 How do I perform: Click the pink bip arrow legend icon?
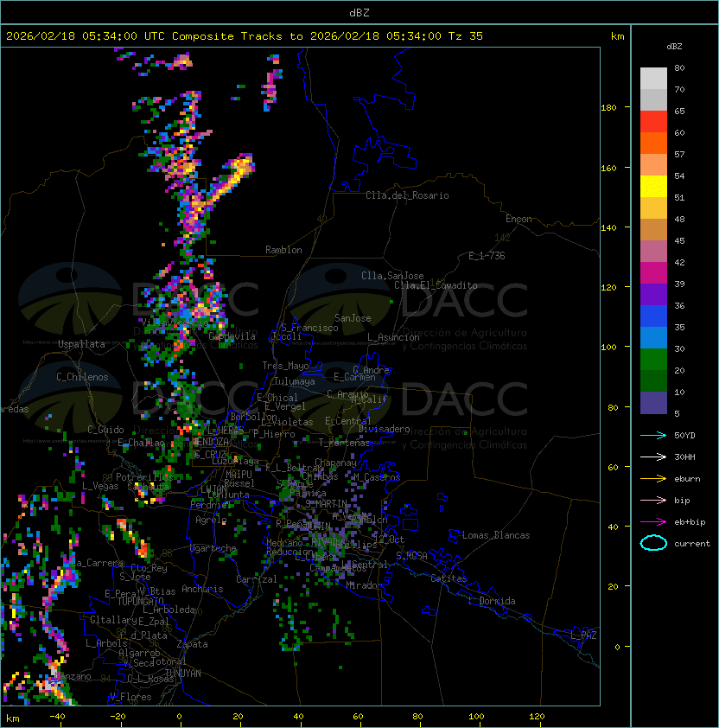coord(653,500)
